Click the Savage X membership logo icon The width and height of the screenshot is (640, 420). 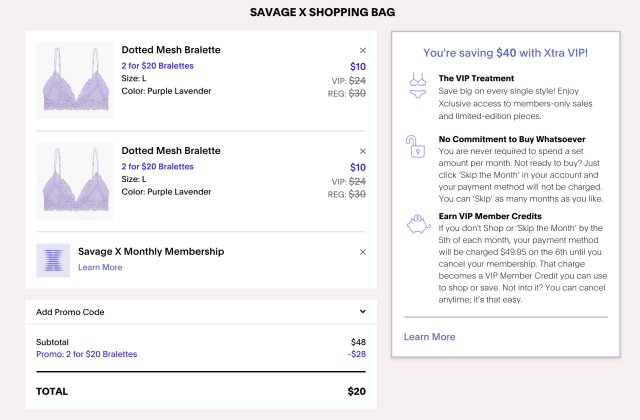click(53, 260)
